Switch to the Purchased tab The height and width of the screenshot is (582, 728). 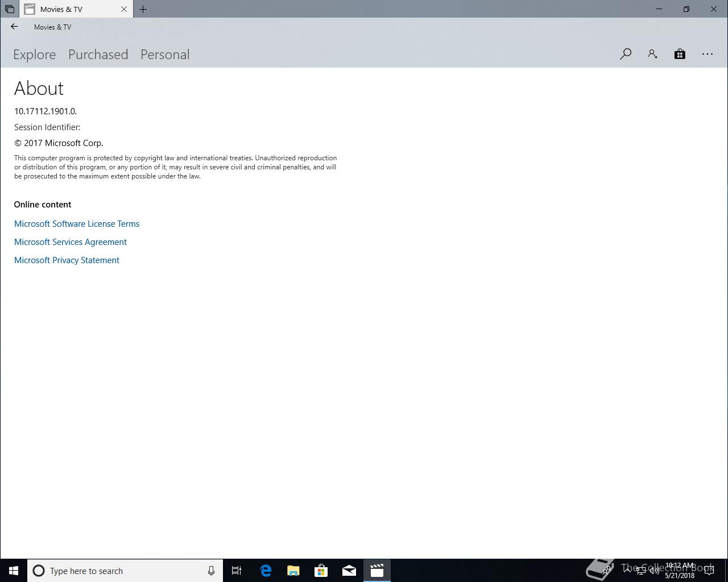coord(98,55)
